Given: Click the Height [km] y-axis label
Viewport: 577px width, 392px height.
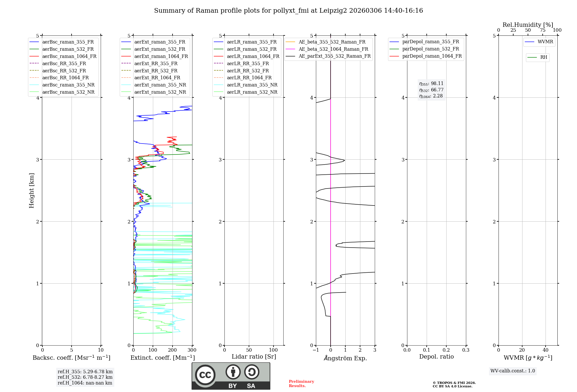Looking at the screenshot, I should click(31, 191).
